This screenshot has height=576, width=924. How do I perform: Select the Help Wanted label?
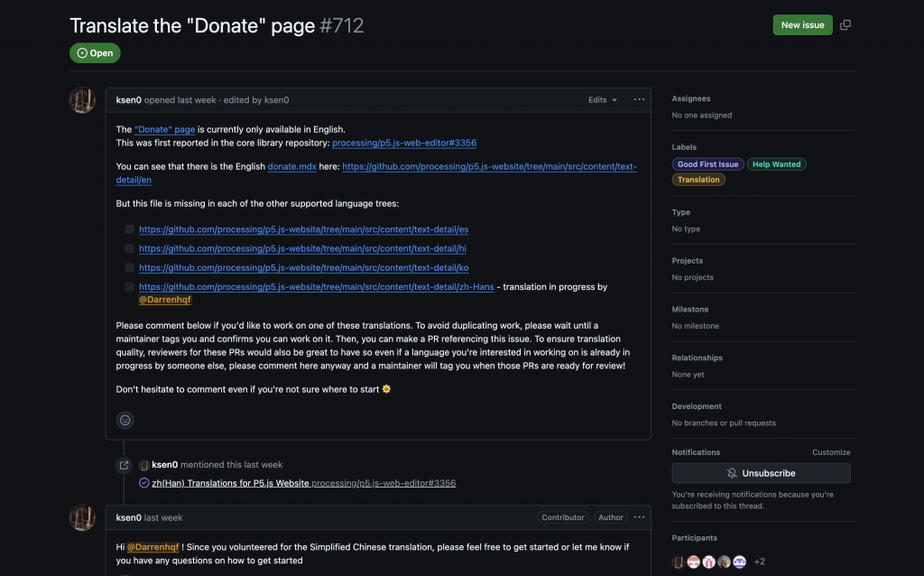pyautogui.click(x=777, y=164)
